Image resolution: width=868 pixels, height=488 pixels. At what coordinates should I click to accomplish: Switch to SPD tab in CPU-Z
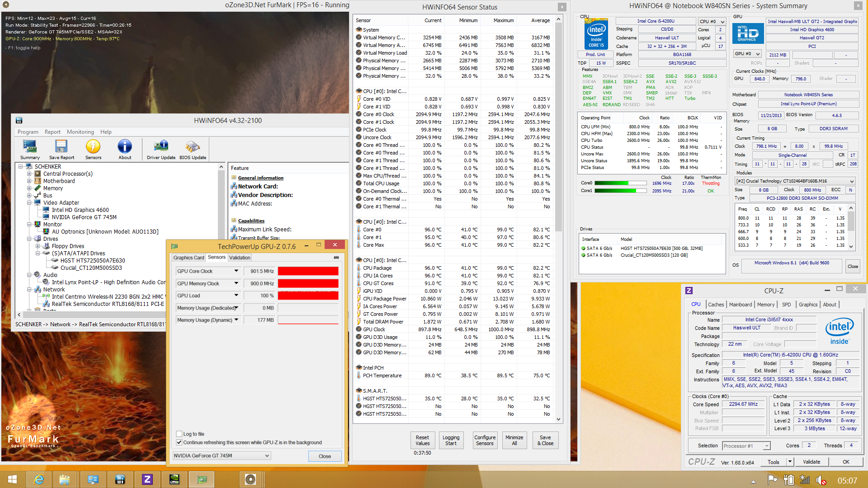pyautogui.click(x=787, y=305)
